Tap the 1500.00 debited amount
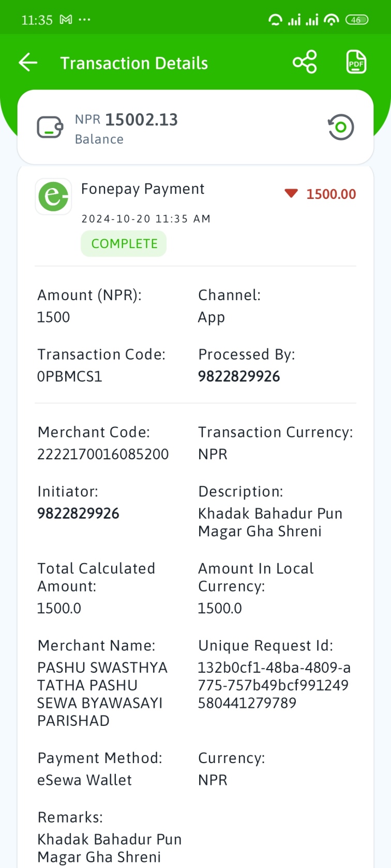The height and width of the screenshot is (868, 391). (x=331, y=194)
